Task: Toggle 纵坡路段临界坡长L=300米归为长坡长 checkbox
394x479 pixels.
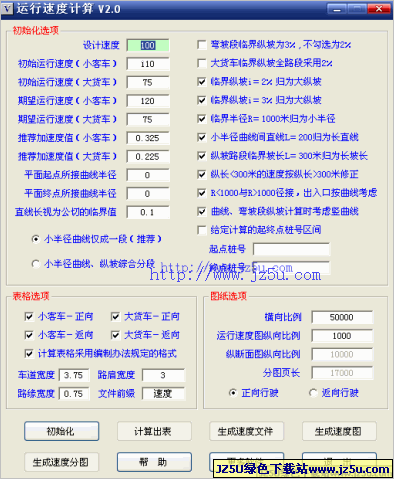Action: (202, 156)
